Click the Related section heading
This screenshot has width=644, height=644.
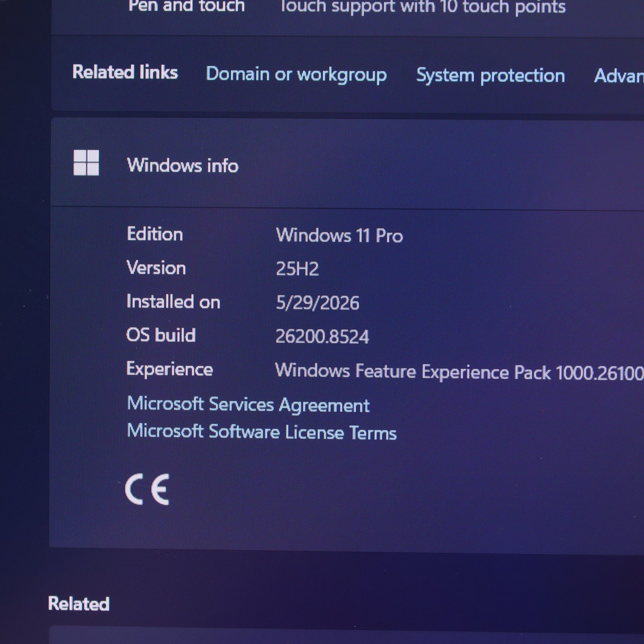pos(79,604)
